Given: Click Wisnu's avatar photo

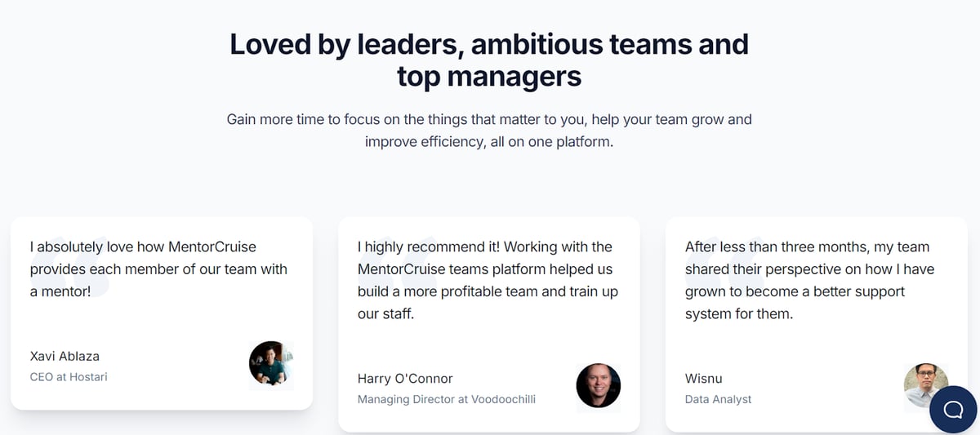Looking at the screenshot, I should [926, 386].
